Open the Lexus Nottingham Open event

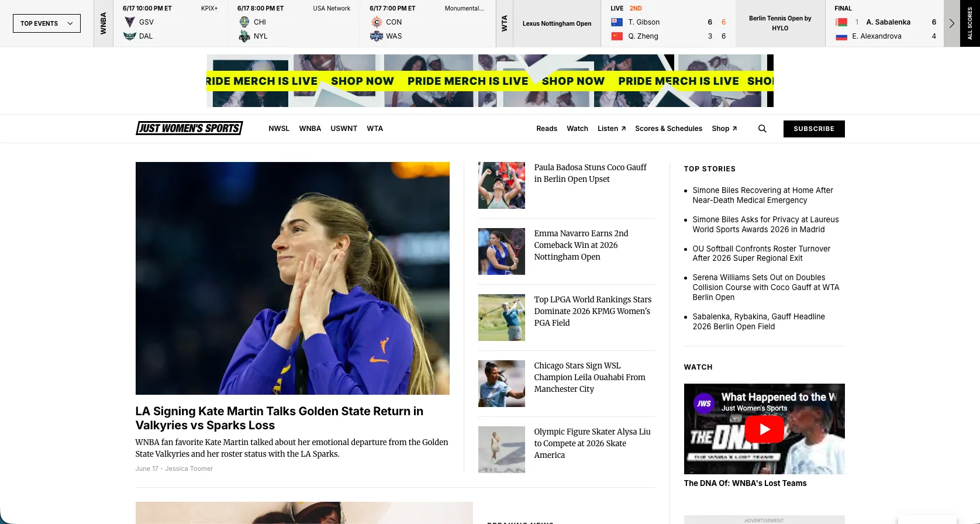tap(557, 23)
